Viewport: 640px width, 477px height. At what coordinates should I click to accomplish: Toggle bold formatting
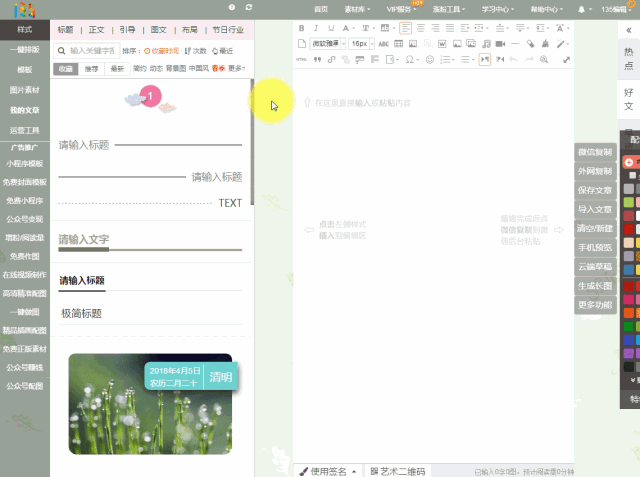tap(302, 28)
